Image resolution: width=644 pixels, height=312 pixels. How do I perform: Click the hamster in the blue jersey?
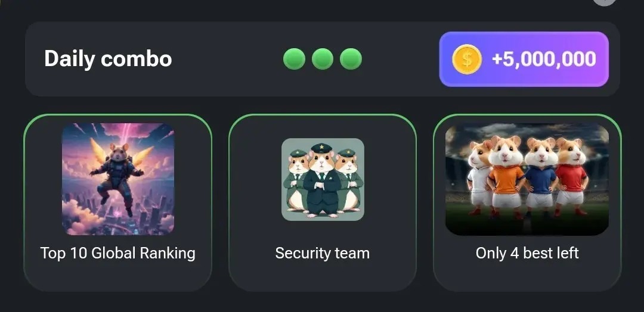tap(540, 176)
